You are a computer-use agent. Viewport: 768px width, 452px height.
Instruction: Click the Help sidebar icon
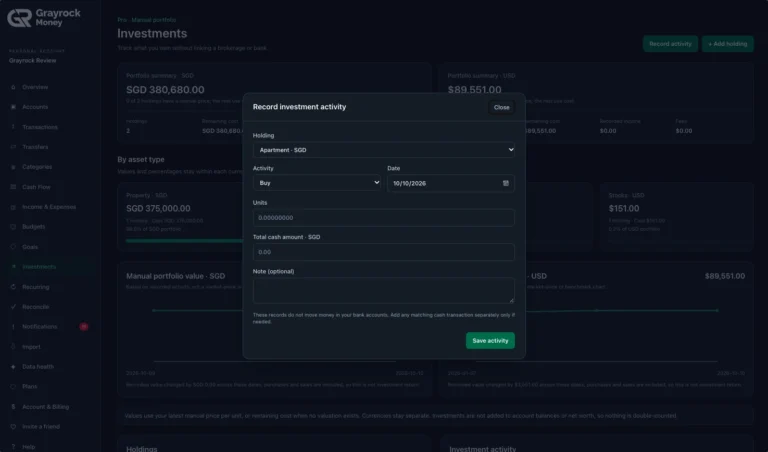(13, 447)
